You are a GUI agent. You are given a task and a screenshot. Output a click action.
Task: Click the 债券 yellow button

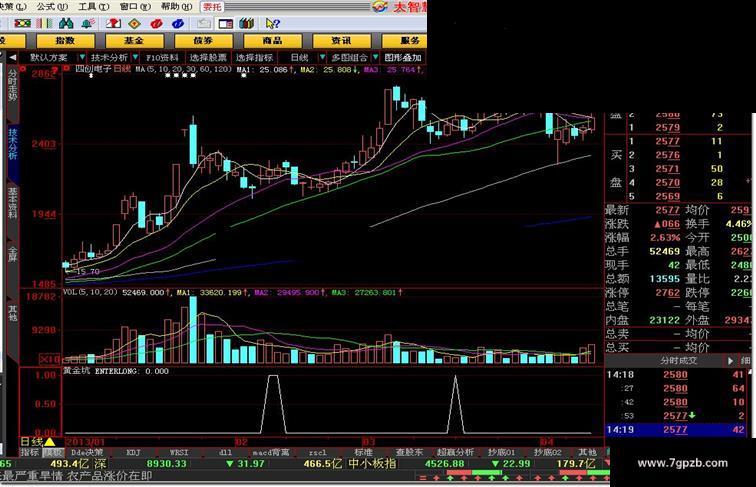tap(203, 41)
